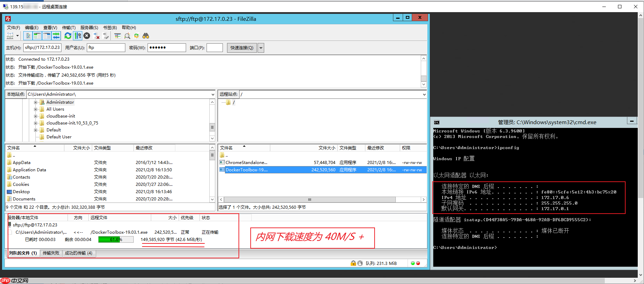Click the 端口 port field
Screen dimensions: 644x284
click(215, 48)
